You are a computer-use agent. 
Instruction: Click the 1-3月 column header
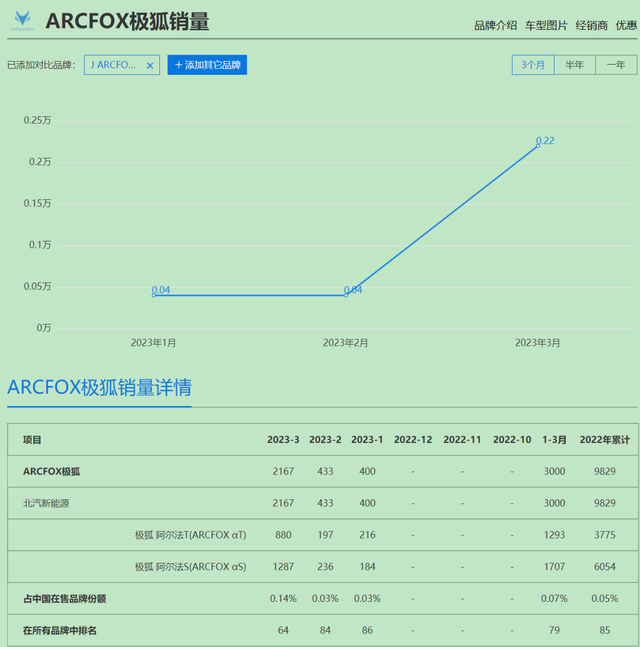[554, 439]
